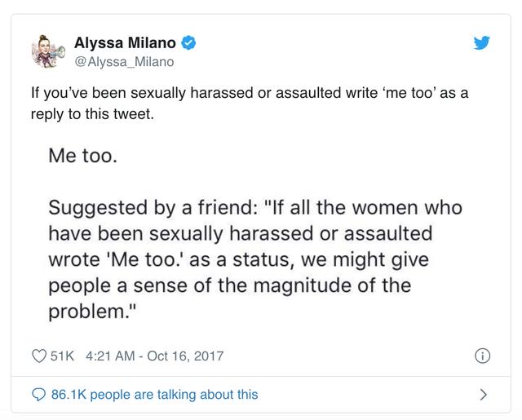Click the reply speech bubble icon
The width and height of the screenshot is (522, 420).
[38, 395]
